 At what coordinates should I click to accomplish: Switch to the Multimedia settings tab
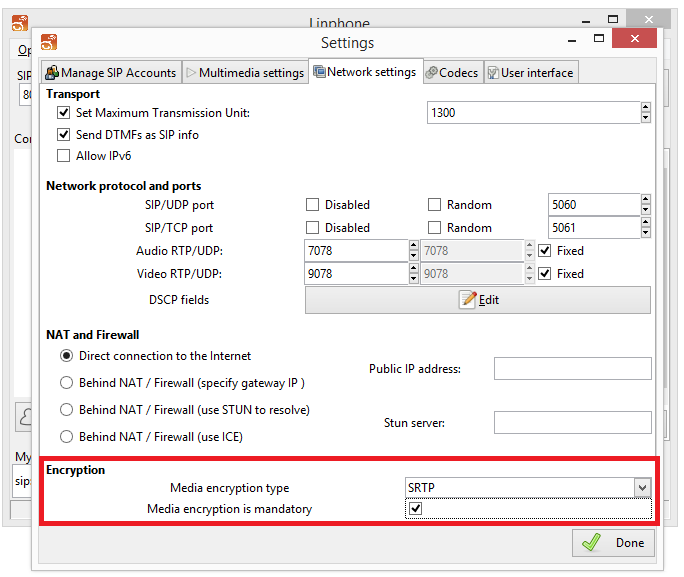point(244,73)
